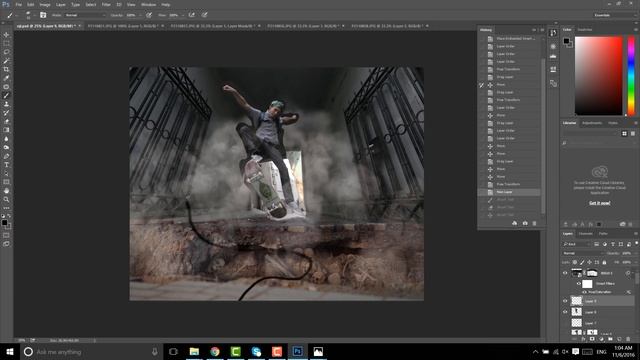
Task: Click the new adjustment layer icon in Layers panel
Action: 601,339
